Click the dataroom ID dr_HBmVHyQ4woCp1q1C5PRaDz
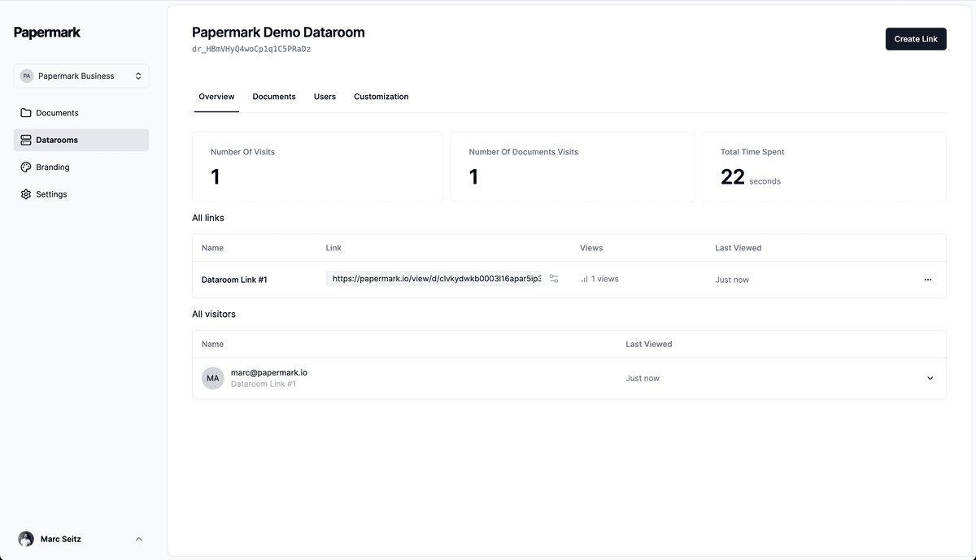 (x=251, y=49)
